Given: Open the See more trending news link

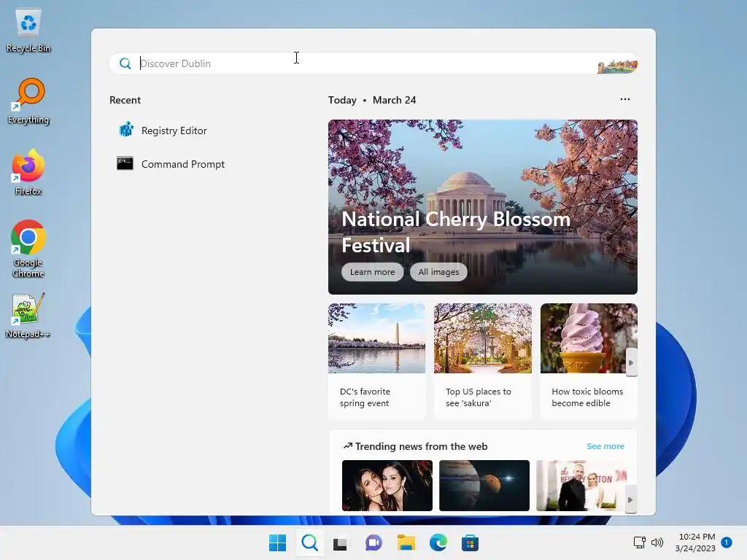Looking at the screenshot, I should [605, 446].
